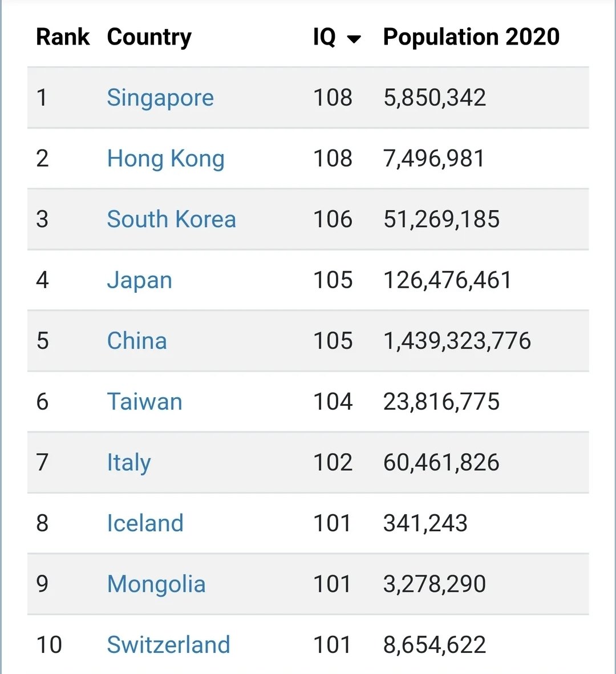Viewport: 616px width, 674px height.
Task: Sort by the Rank column header
Action: click(63, 37)
